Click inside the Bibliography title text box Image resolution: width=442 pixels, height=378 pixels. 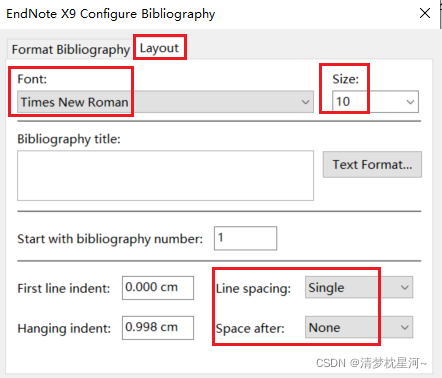click(x=165, y=175)
